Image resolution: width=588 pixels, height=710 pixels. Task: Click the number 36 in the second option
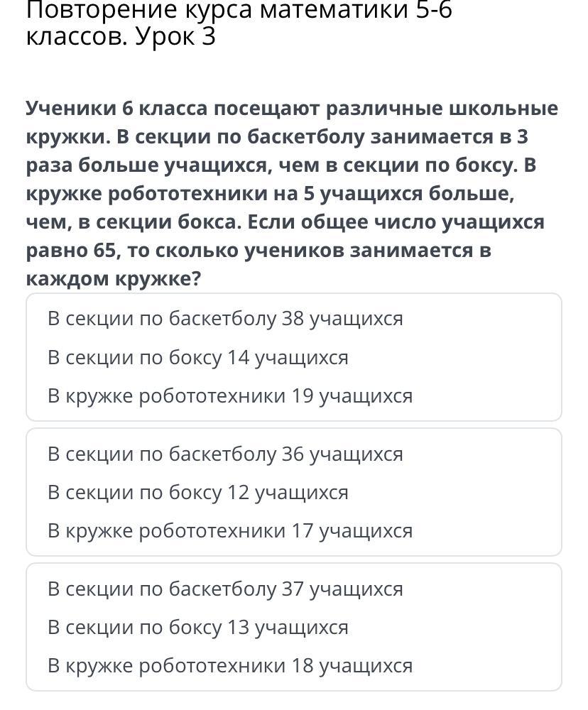(x=292, y=454)
